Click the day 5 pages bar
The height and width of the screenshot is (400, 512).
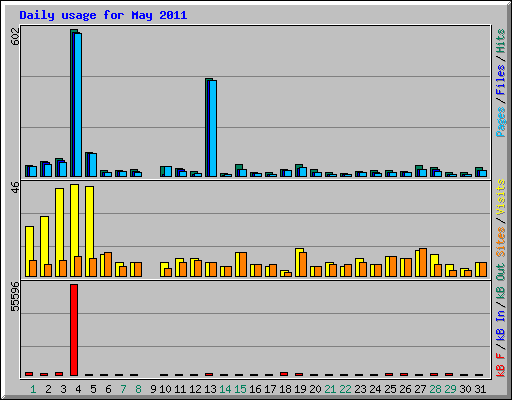[93, 165]
